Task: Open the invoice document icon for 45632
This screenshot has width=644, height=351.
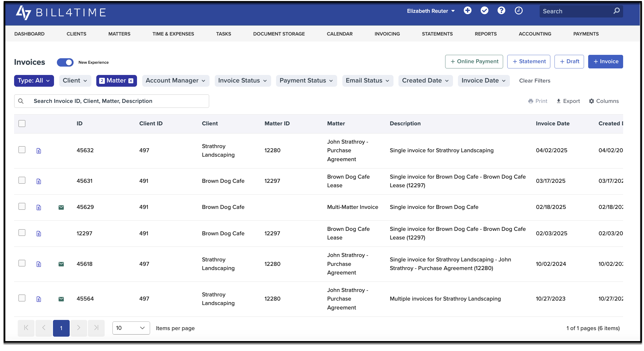Action: pyautogui.click(x=39, y=151)
